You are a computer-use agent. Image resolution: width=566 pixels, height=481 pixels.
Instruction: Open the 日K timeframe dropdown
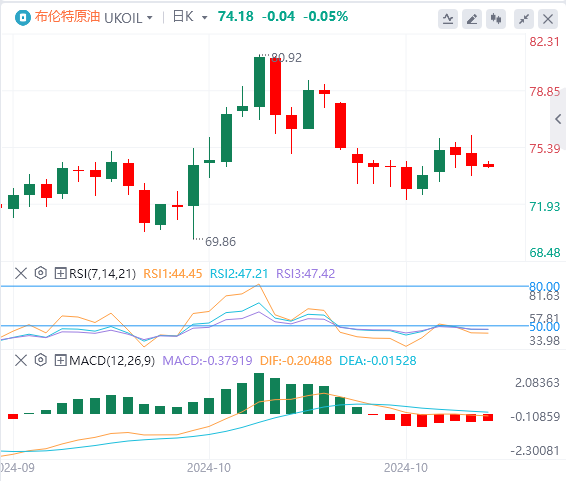(x=189, y=17)
